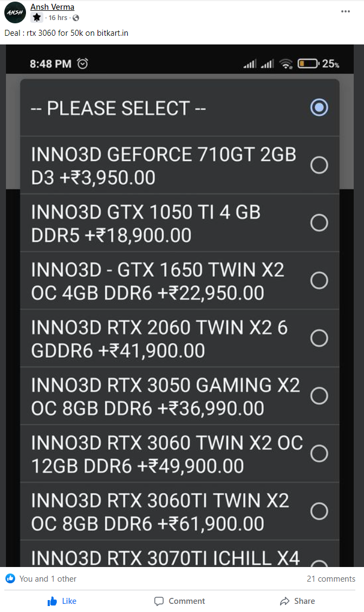
Task: Click the Share arrow icon
Action: pos(285,602)
